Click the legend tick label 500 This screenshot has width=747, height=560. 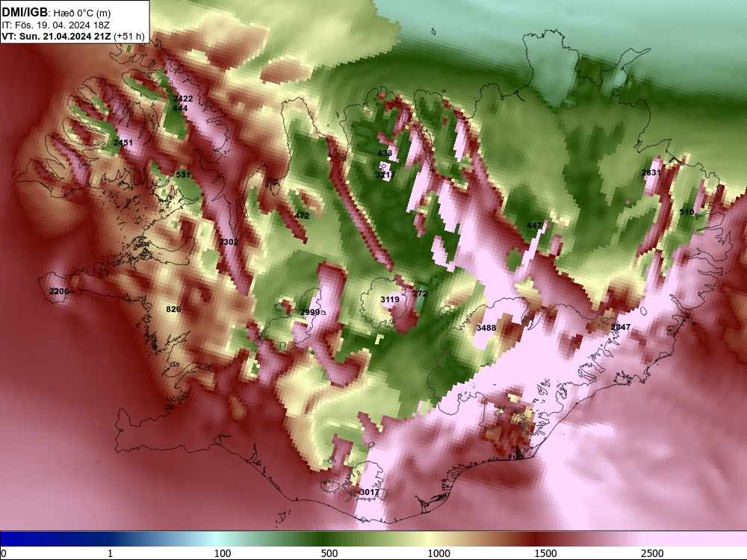click(329, 553)
